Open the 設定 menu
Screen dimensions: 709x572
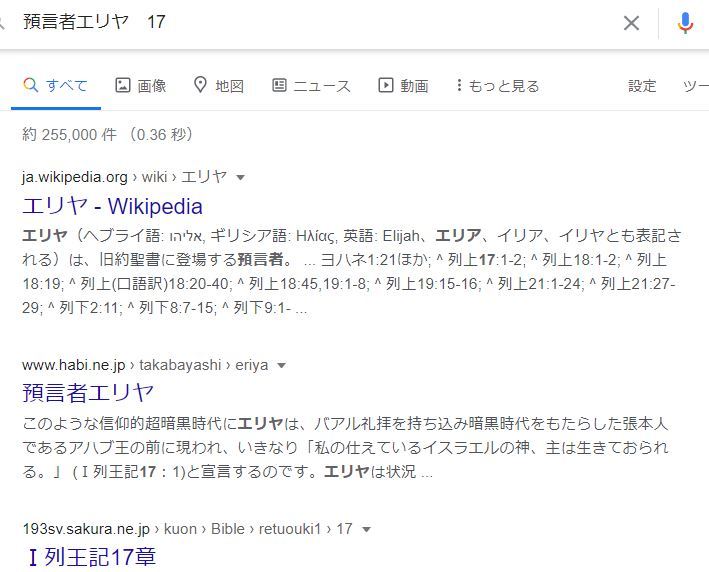coord(642,85)
